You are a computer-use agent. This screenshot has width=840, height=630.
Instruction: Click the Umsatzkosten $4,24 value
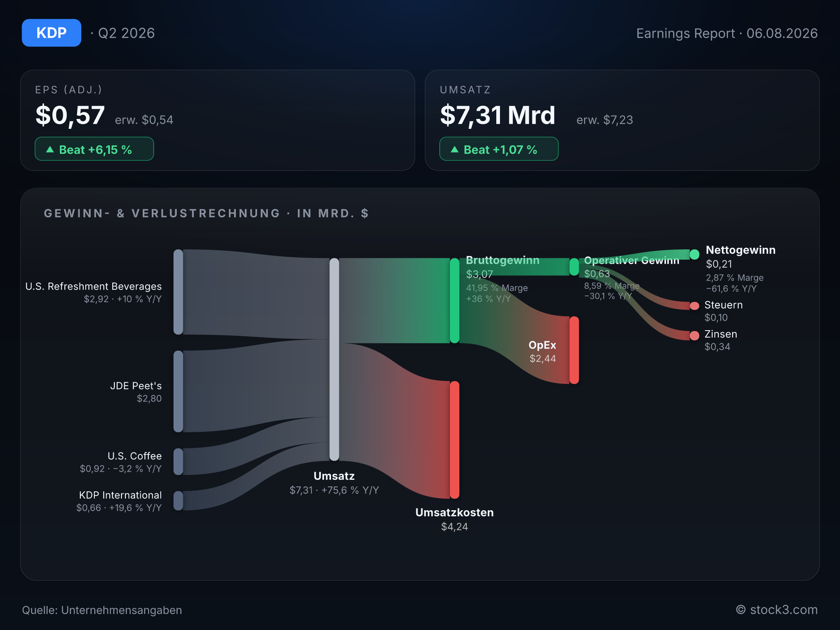[454, 527]
